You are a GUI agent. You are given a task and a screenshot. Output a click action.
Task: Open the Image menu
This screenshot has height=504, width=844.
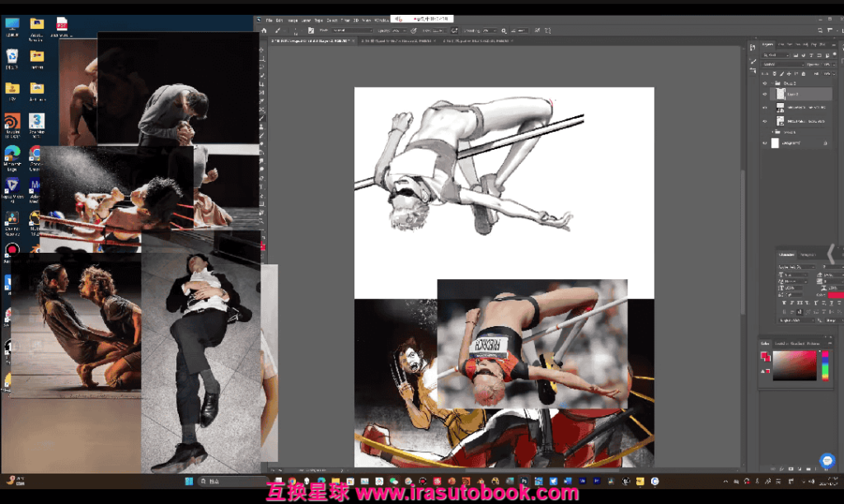point(293,21)
